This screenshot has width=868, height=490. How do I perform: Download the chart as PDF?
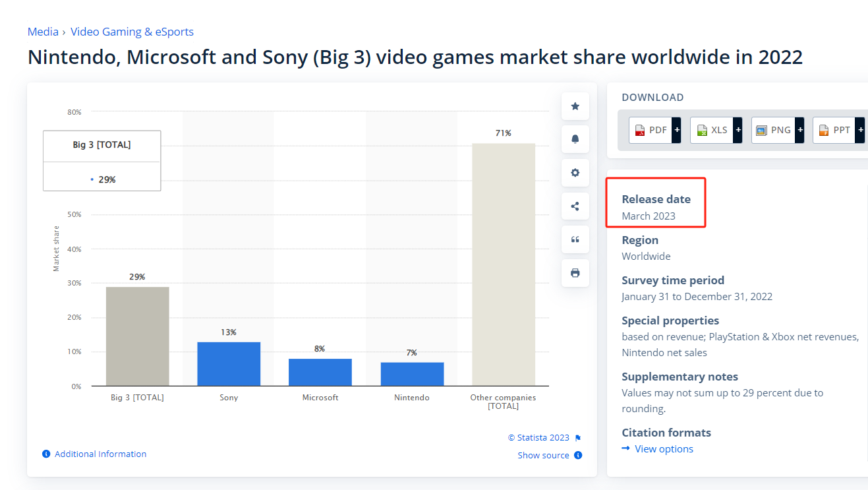click(x=654, y=130)
